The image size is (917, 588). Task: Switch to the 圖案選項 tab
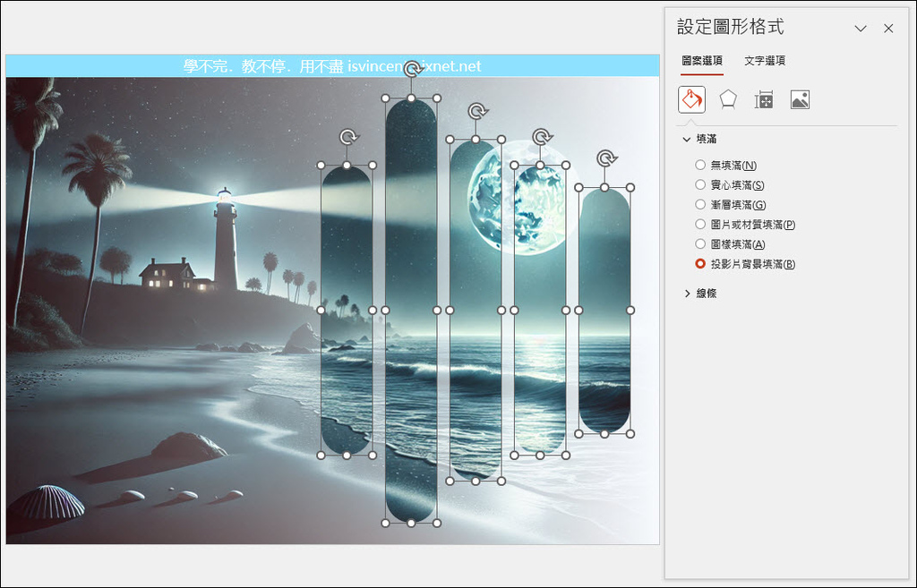[702, 60]
